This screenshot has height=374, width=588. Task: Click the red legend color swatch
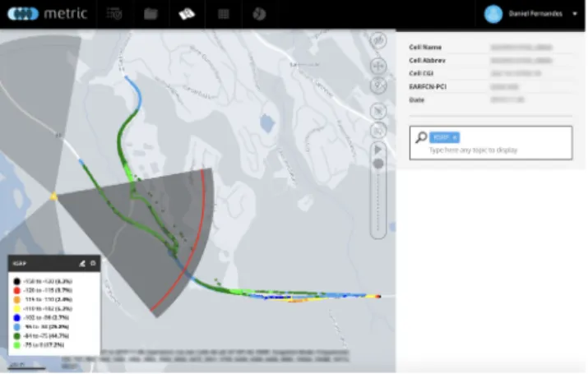17,290
